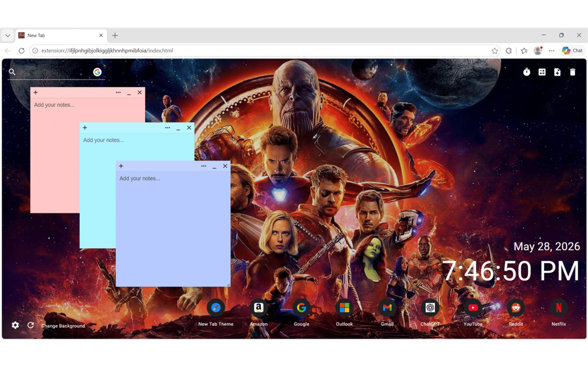
Task: Add a new sticky note via the page-plus icon
Action: pyautogui.click(x=557, y=72)
